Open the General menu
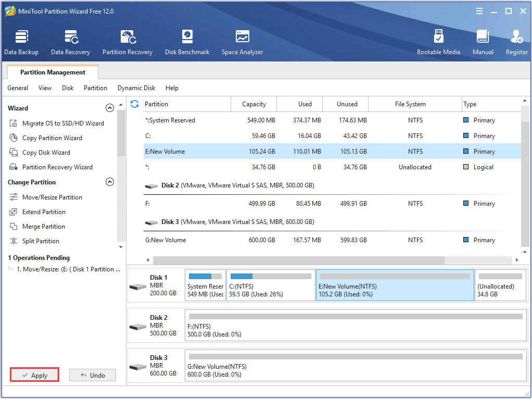The height and width of the screenshot is (399, 532). [18, 88]
